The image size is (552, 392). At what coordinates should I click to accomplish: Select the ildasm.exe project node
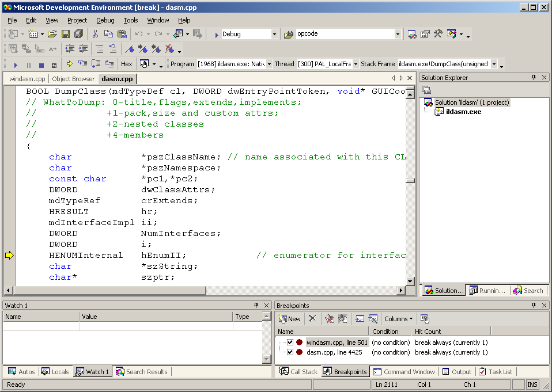click(463, 112)
